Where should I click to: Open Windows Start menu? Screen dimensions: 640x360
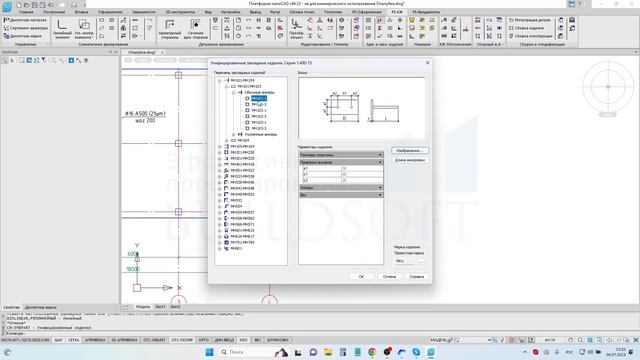(x=209, y=352)
